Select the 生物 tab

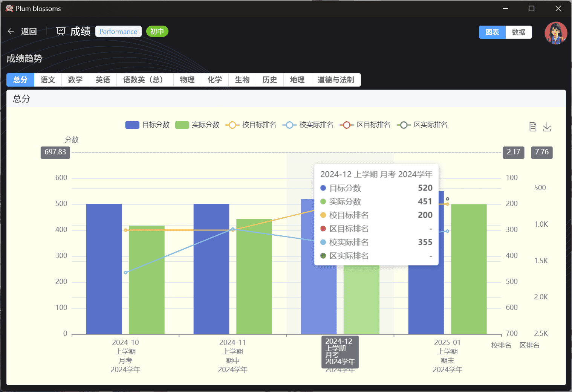[242, 80]
